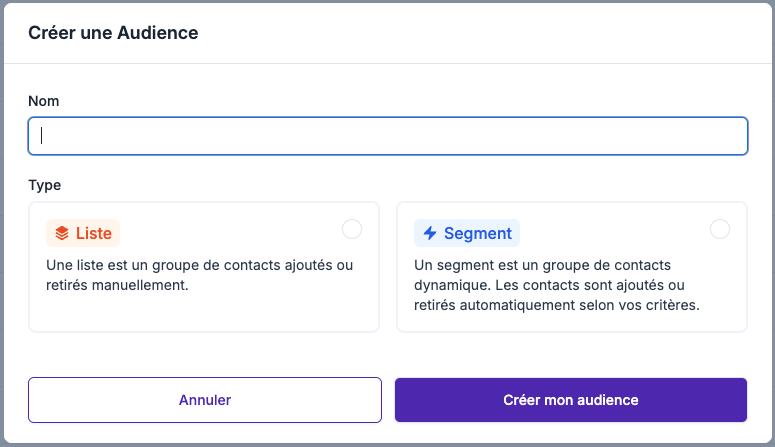775x447 pixels.
Task: Click empty space right of Segment badge
Action: tap(610, 234)
